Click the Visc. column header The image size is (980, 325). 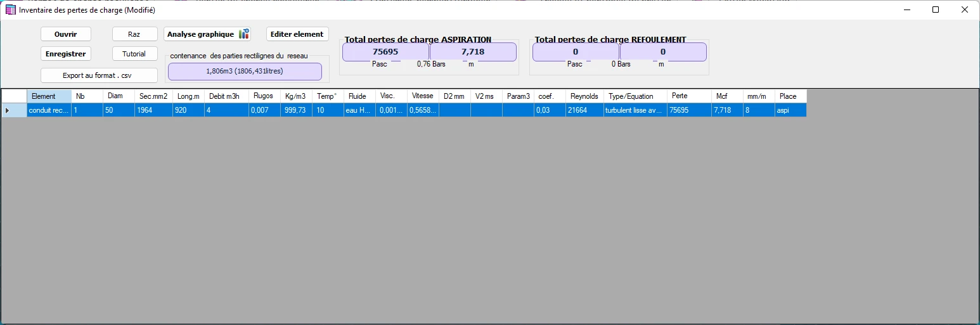point(391,96)
